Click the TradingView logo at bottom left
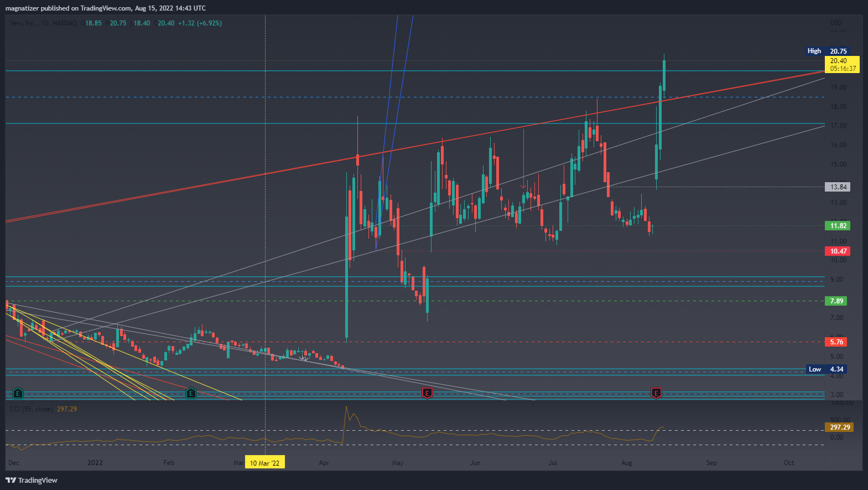Viewport: 868px width, 490px height. click(x=32, y=480)
